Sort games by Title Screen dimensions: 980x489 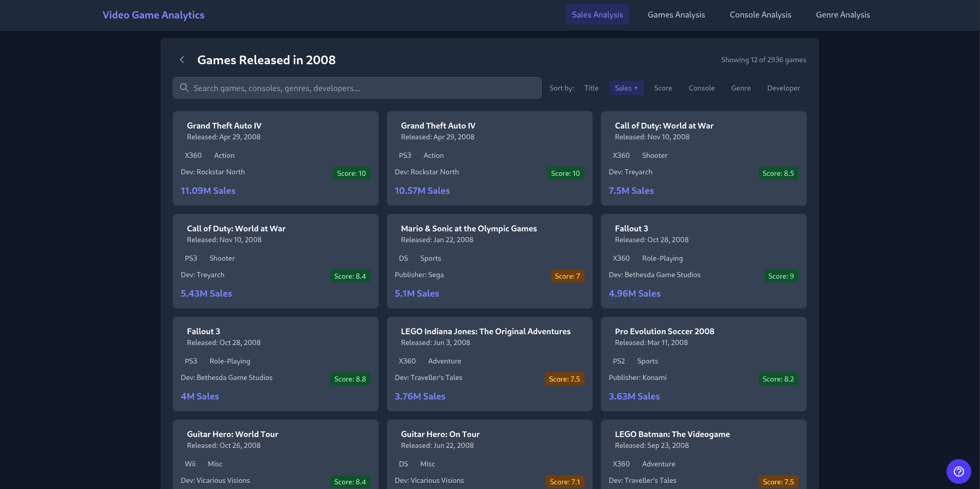click(591, 88)
